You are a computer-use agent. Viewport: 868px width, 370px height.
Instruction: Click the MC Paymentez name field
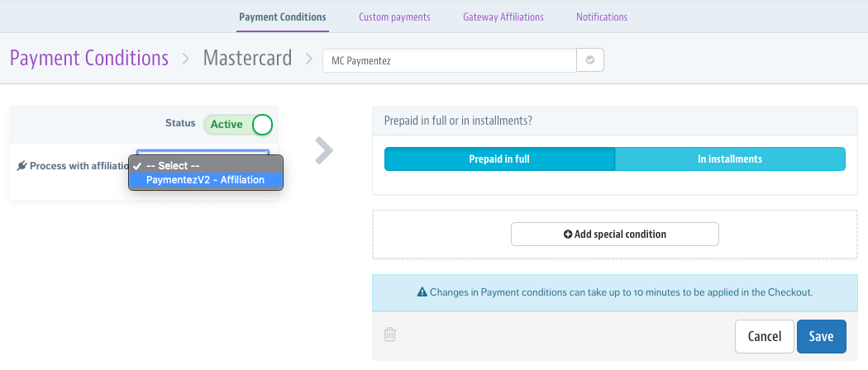point(450,60)
